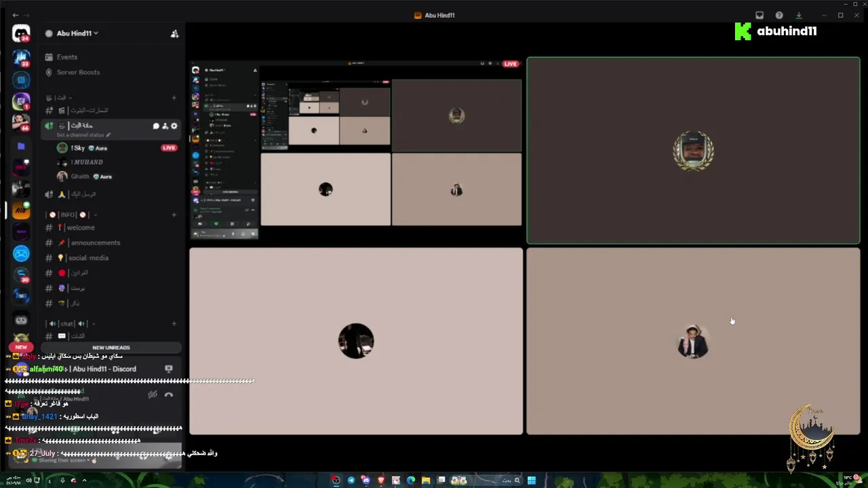
Task: Click taskbar search magnifier
Action: pyautogui.click(x=517, y=481)
